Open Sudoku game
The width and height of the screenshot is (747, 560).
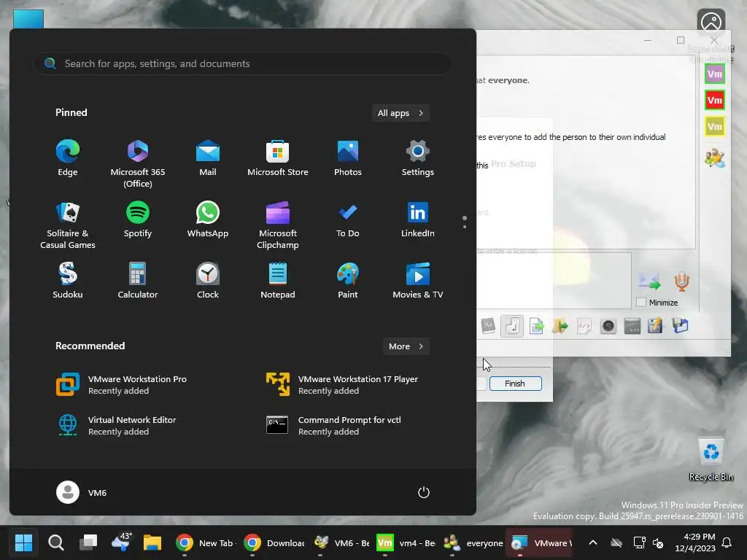click(68, 281)
